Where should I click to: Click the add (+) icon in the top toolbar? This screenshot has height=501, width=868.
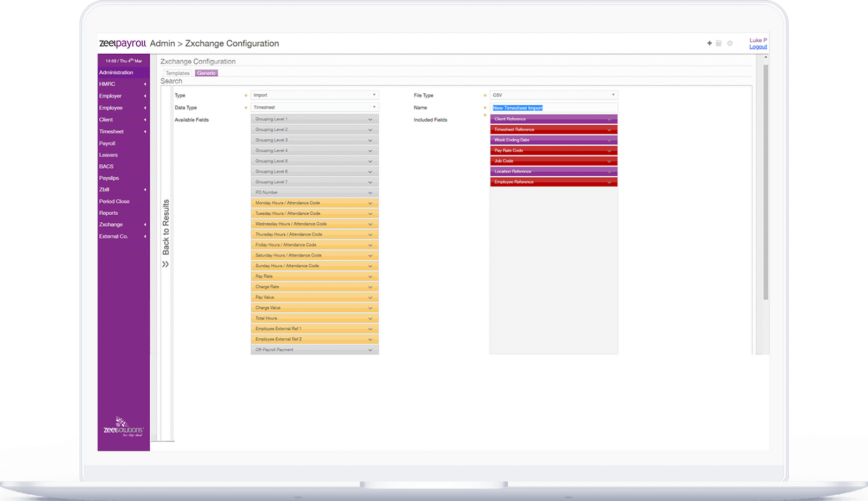709,43
